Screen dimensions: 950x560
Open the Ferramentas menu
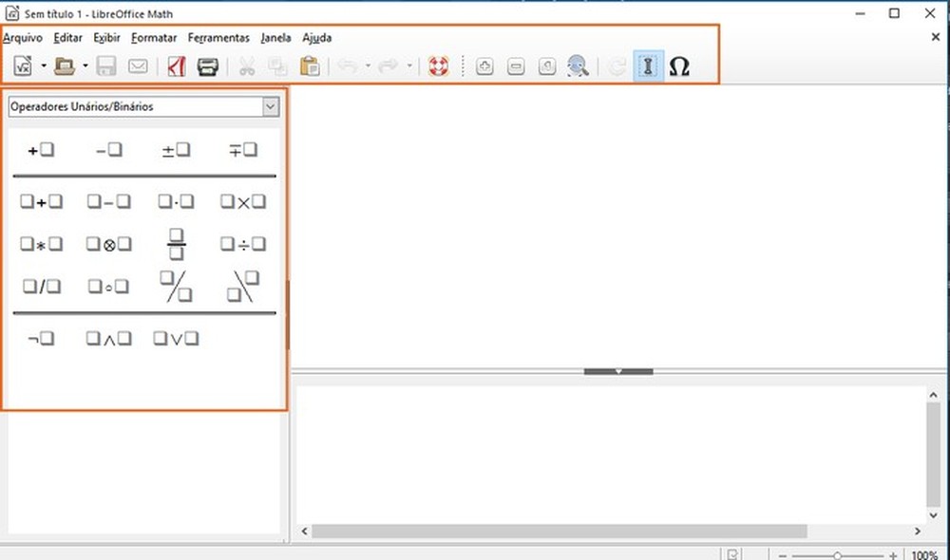pos(218,38)
